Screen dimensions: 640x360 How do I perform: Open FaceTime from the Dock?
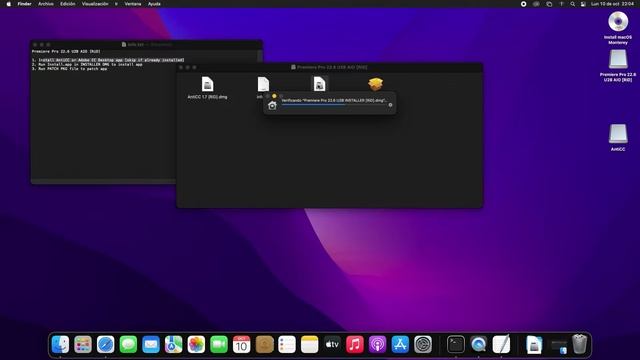click(x=219, y=344)
